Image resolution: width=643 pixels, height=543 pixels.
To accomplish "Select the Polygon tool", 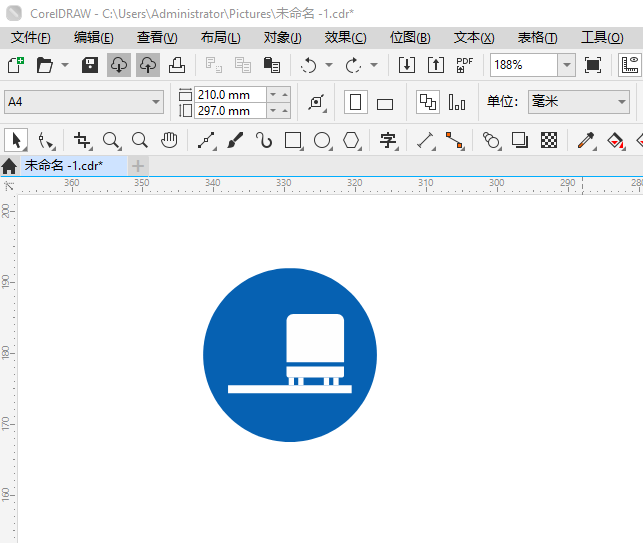I will point(351,140).
